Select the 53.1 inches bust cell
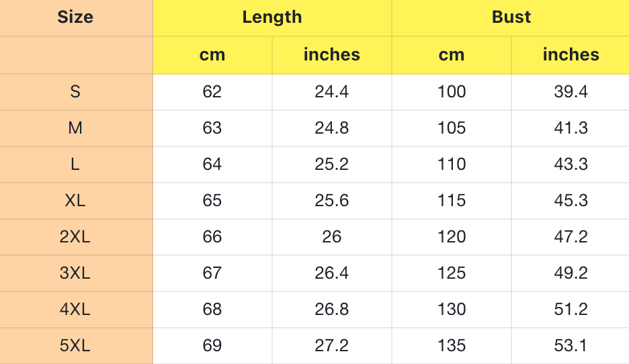 571,346
